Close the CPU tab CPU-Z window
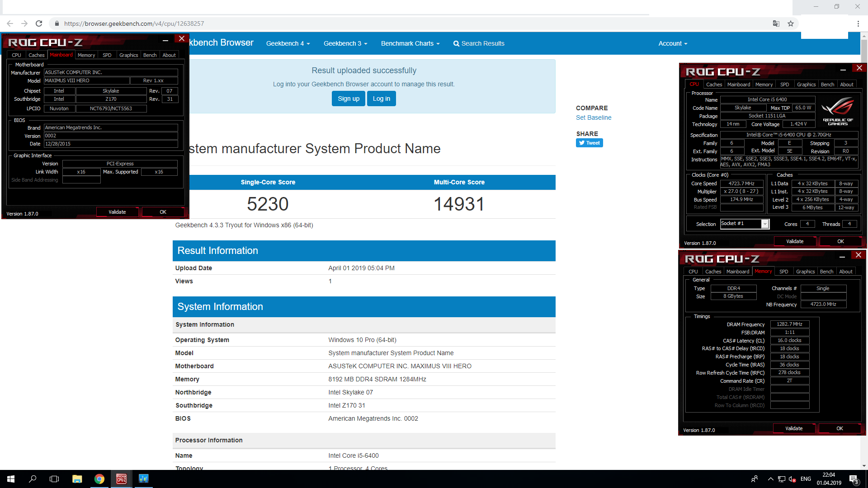Image resolution: width=868 pixels, height=488 pixels. click(859, 68)
